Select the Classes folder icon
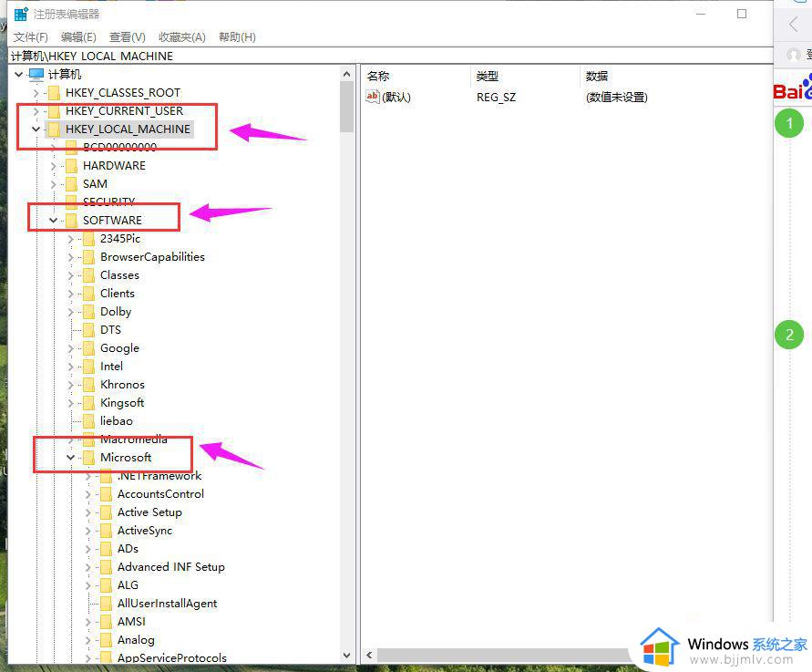This screenshot has height=672, width=812. click(89, 275)
